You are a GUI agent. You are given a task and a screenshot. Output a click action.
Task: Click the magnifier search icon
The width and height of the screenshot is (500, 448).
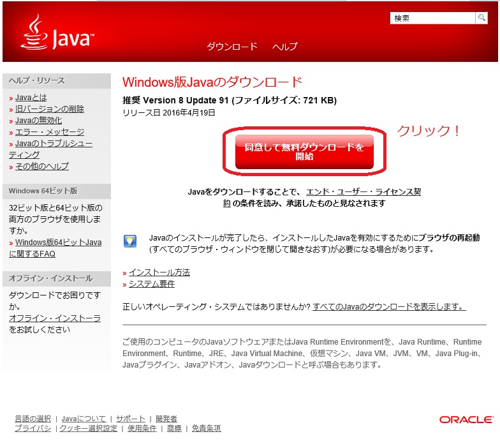[x=482, y=18]
